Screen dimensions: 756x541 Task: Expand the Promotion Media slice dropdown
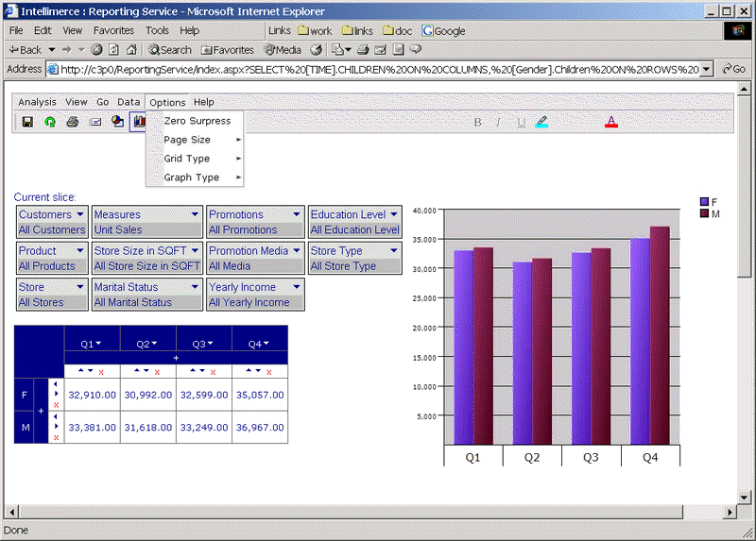[x=297, y=250]
